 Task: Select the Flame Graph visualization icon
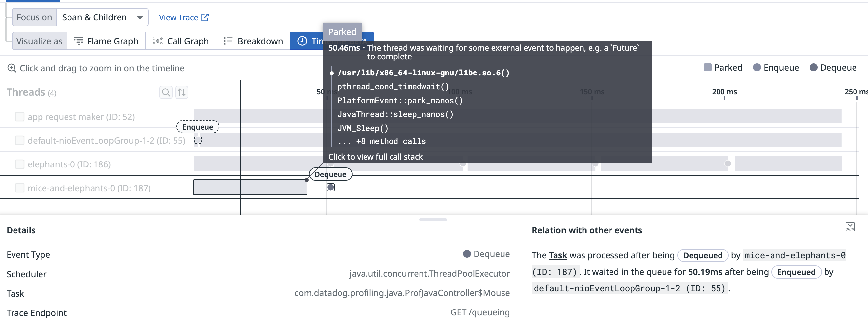click(x=78, y=41)
